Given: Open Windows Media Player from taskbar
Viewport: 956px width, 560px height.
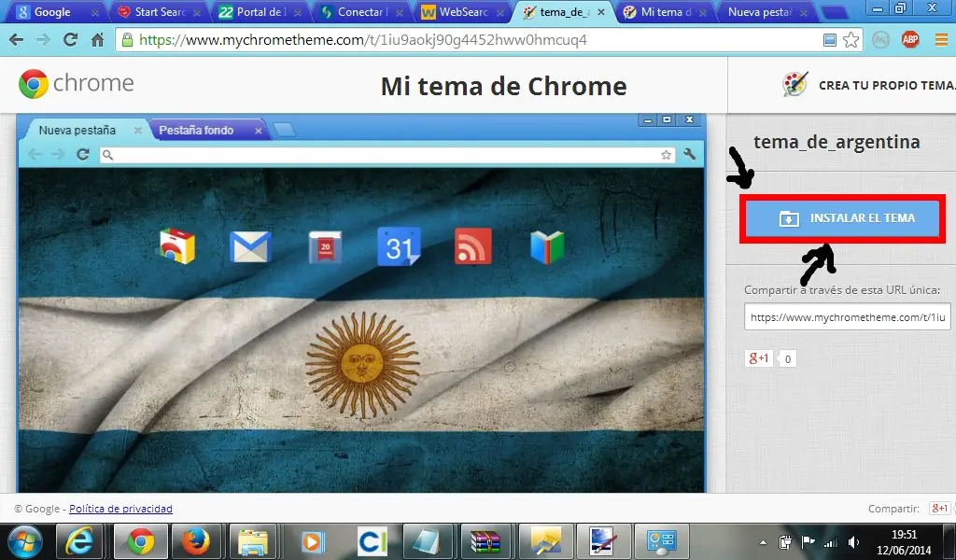Looking at the screenshot, I should click(x=312, y=541).
